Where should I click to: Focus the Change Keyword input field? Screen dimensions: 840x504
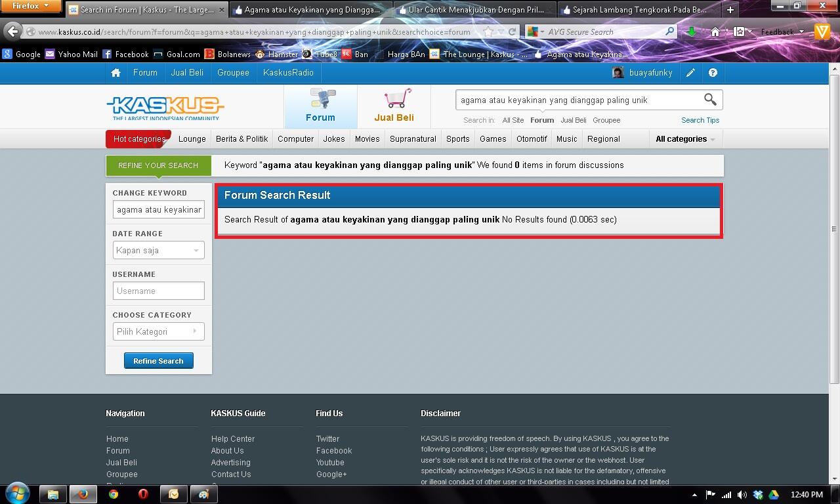pyautogui.click(x=158, y=209)
